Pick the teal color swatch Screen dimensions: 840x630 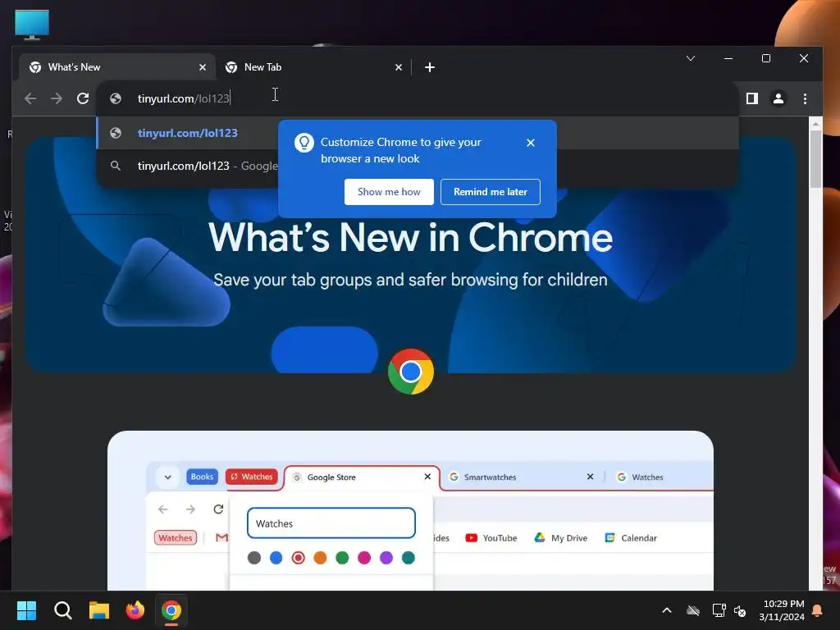(409, 558)
